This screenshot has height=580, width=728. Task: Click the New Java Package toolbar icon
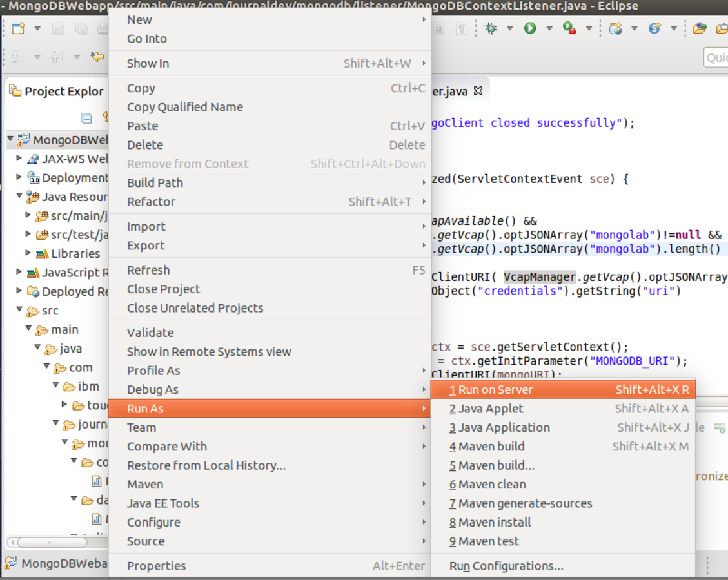615,28
